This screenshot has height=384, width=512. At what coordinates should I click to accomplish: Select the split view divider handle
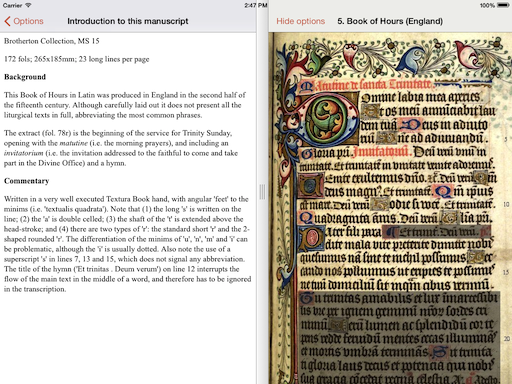click(x=262, y=192)
